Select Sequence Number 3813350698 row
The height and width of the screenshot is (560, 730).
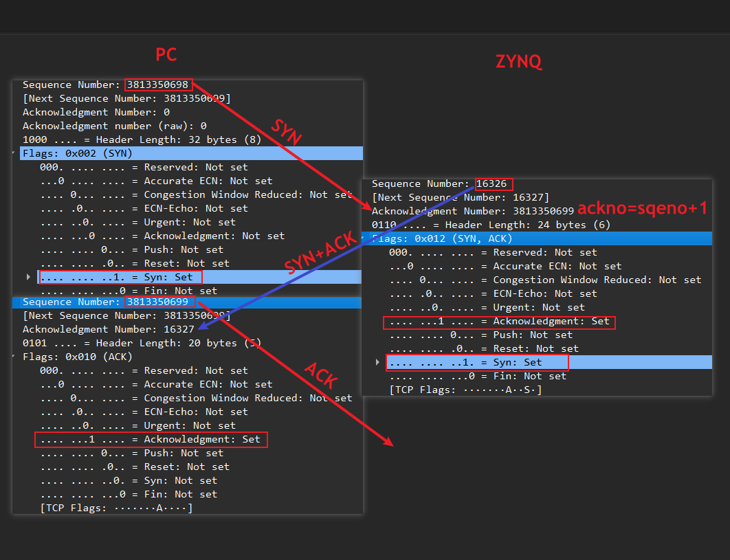(105, 85)
